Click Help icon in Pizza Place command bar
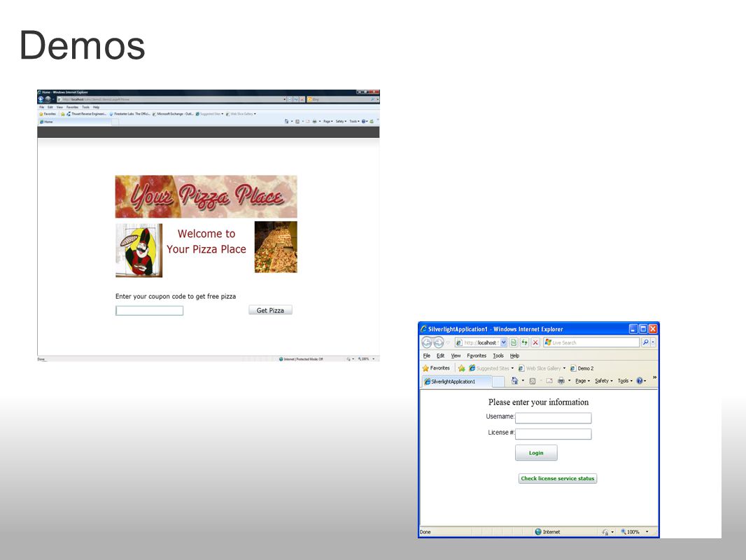 pyautogui.click(x=363, y=121)
